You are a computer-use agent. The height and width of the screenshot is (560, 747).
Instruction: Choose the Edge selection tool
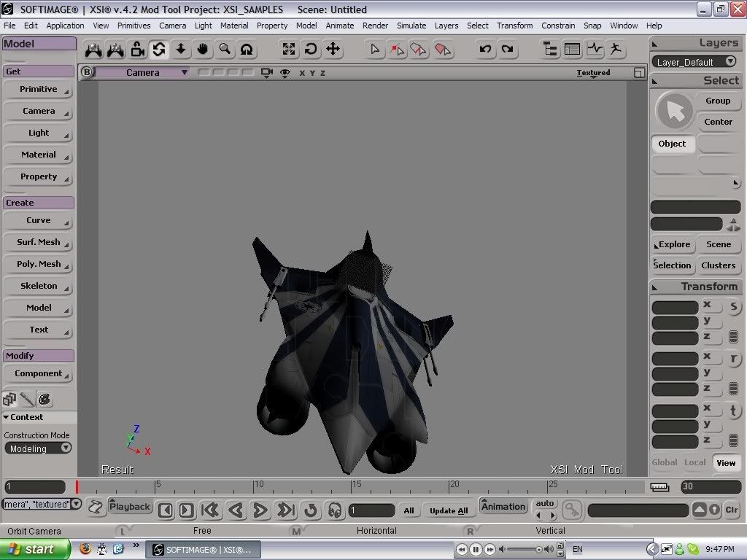click(418, 49)
